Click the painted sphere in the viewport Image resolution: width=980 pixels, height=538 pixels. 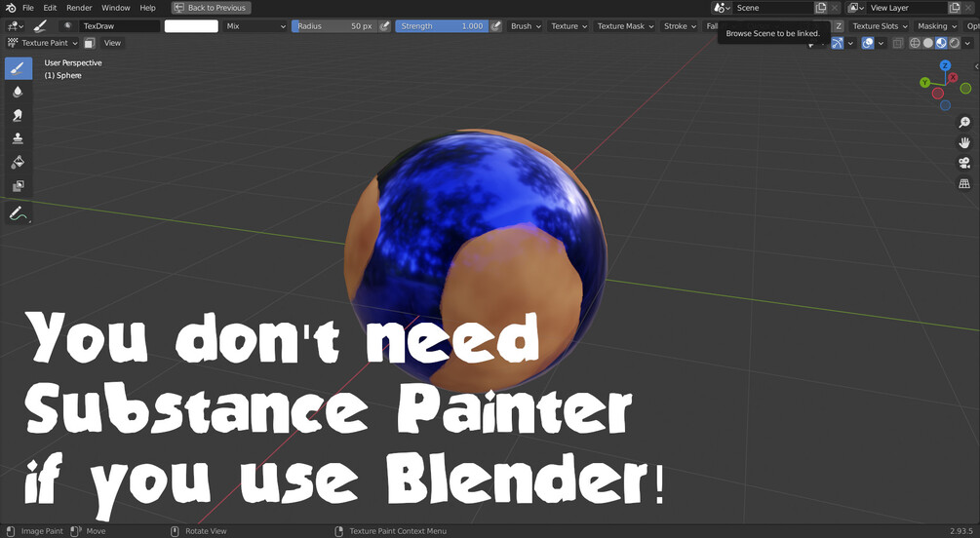[475, 262]
